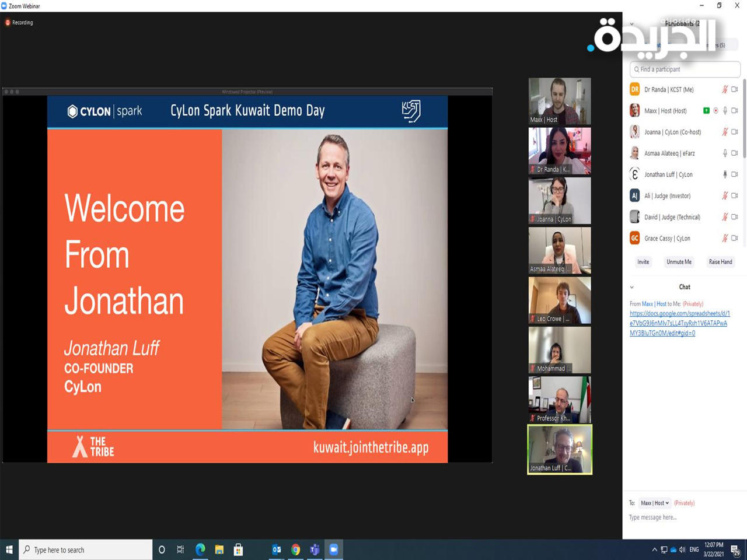Open the Google Sheets link in chat
The width and height of the screenshot is (747, 560).
679,323
